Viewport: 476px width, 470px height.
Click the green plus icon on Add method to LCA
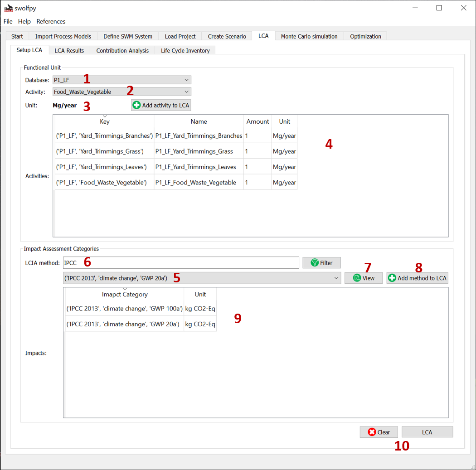[392, 278]
